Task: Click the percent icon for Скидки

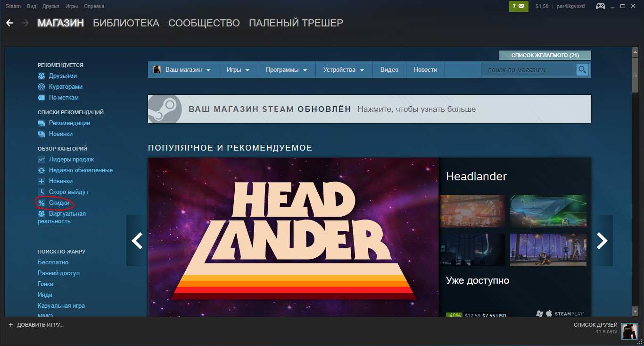Action: click(x=41, y=203)
